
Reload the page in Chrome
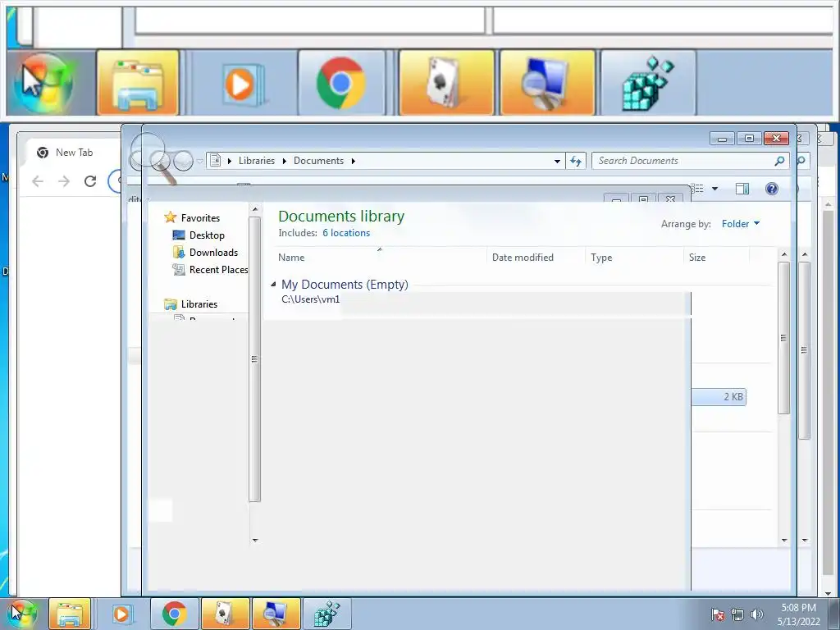point(90,181)
